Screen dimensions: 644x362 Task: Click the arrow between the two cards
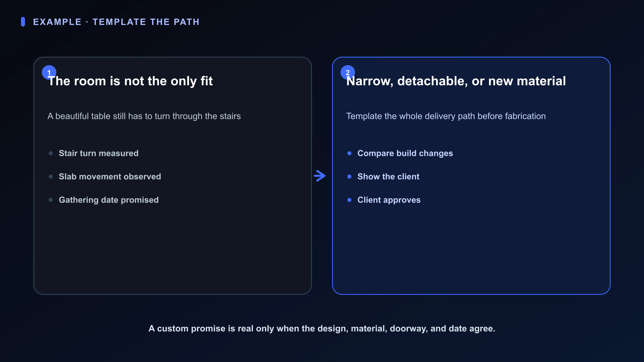320,176
